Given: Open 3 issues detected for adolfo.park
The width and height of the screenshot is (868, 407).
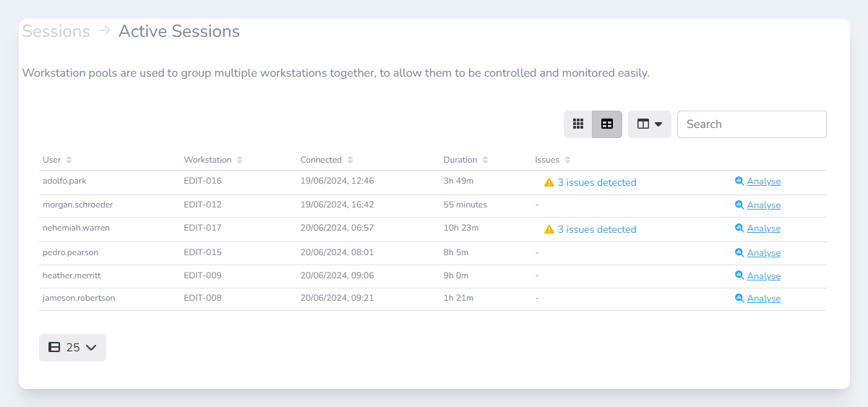Looking at the screenshot, I should coord(596,183).
